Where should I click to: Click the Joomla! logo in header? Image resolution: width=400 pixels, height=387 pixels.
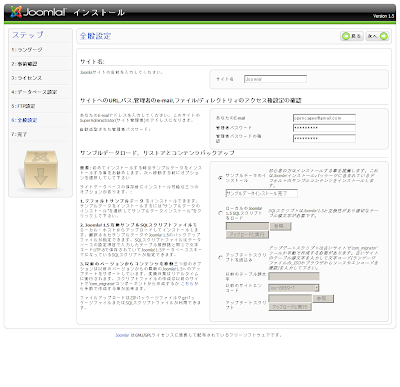point(38,12)
